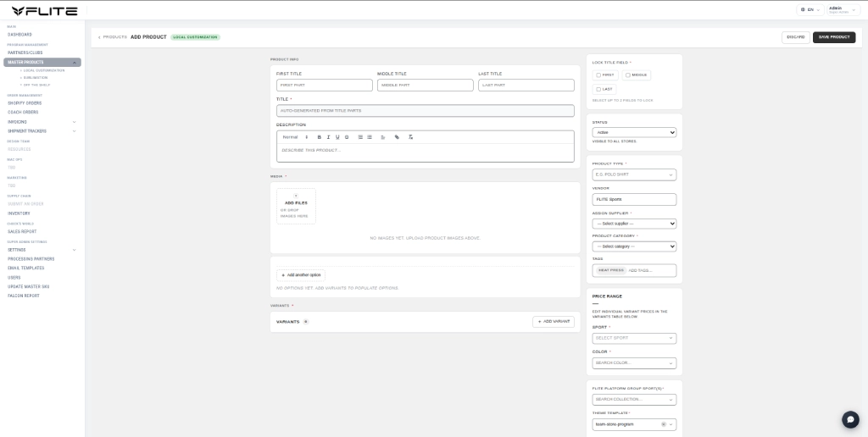Check the Middle lock title checkbox
This screenshot has width=868, height=437.
pos(628,75)
